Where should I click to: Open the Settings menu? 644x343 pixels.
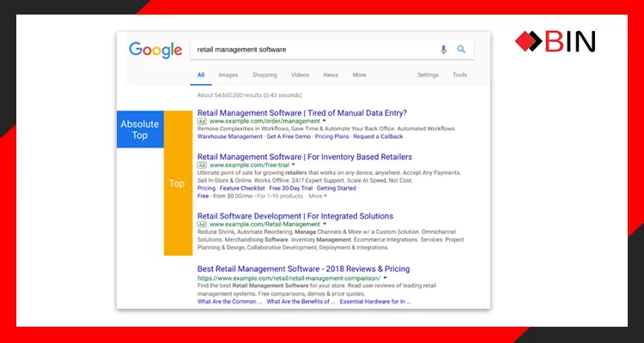pos(428,75)
